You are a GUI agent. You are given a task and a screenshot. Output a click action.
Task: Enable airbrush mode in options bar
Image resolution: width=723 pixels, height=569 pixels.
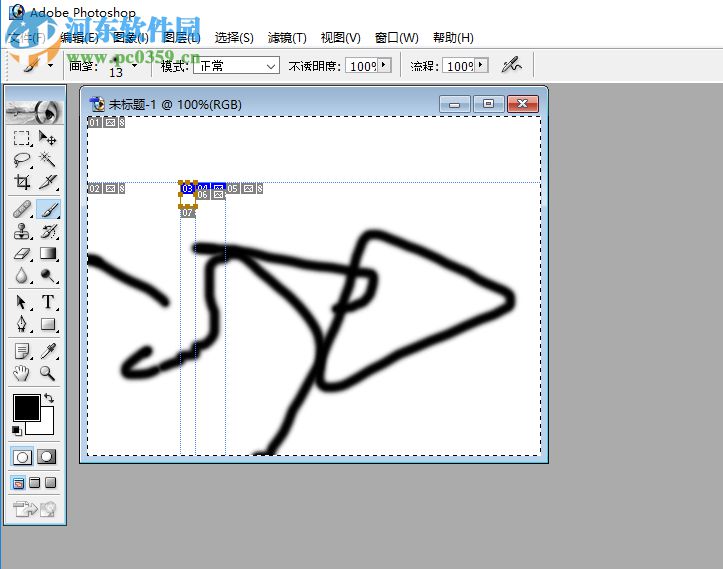point(511,65)
